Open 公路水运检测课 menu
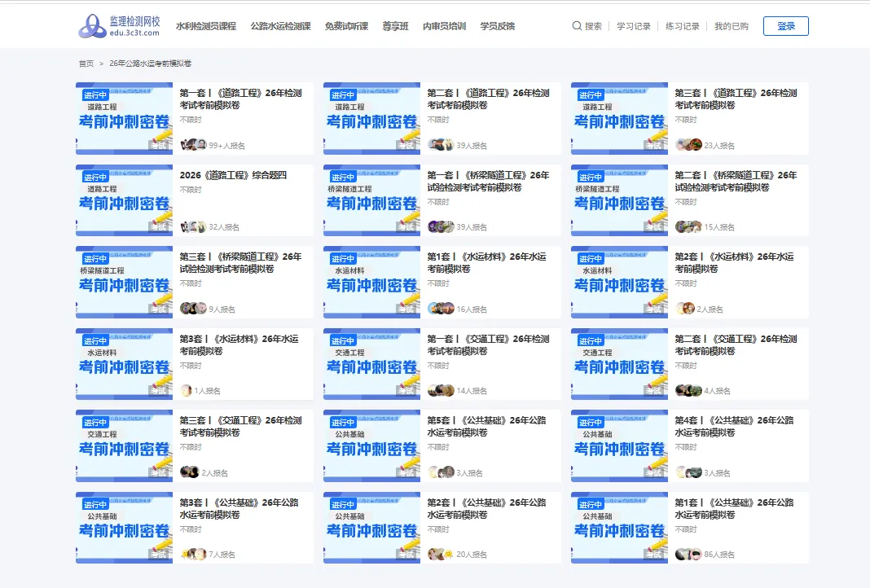Image resolution: width=870 pixels, height=588 pixels. pos(281,26)
